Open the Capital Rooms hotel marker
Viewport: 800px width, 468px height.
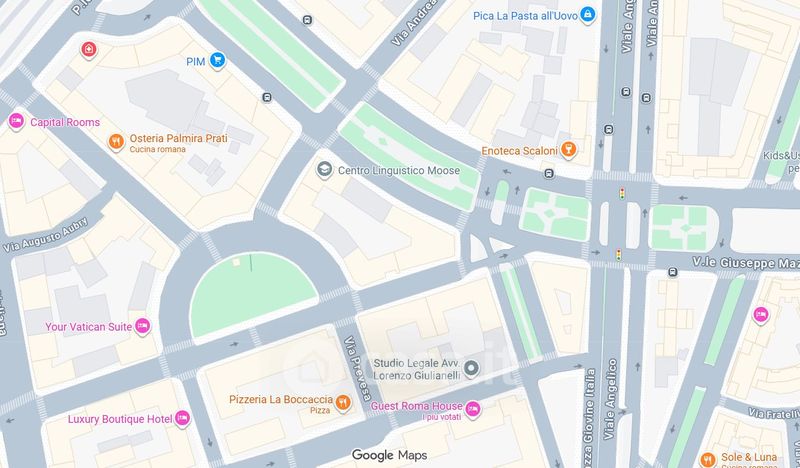pos(16,121)
